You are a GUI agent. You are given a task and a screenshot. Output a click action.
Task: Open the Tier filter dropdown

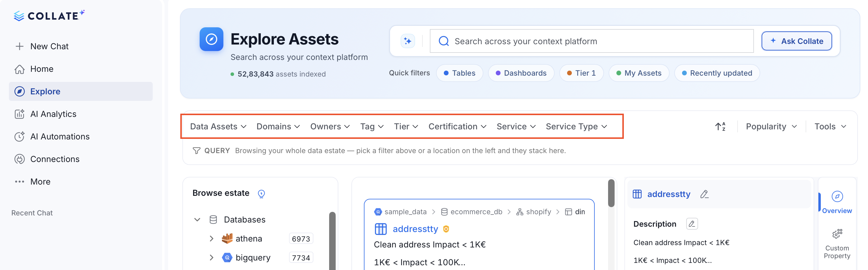coord(406,127)
